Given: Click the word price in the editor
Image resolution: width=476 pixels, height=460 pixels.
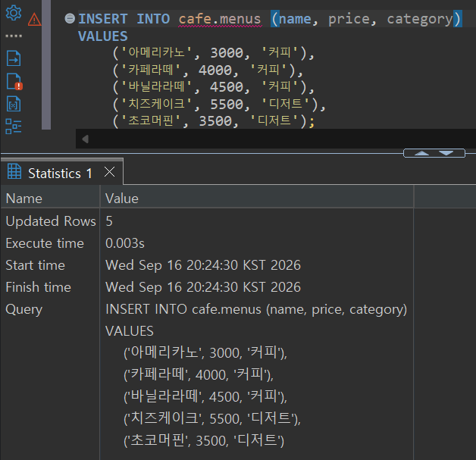Looking at the screenshot, I should pos(349,19).
